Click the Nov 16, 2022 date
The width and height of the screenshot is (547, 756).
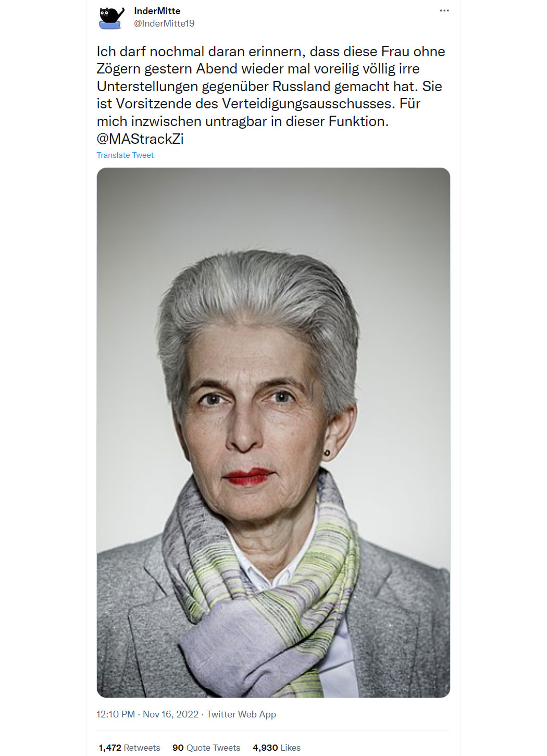(x=170, y=714)
